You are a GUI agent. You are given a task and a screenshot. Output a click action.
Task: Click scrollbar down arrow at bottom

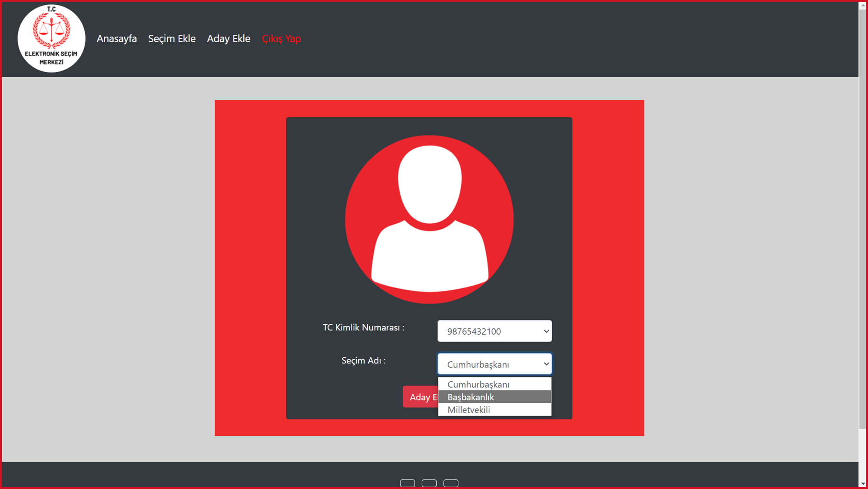coord(863,484)
